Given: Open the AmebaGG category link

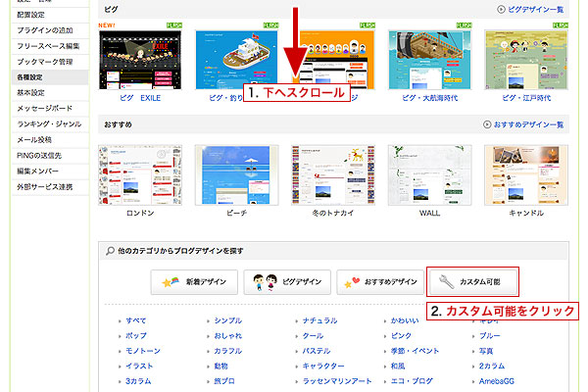Looking at the screenshot, I should pyautogui.click(x=497, y=381).
